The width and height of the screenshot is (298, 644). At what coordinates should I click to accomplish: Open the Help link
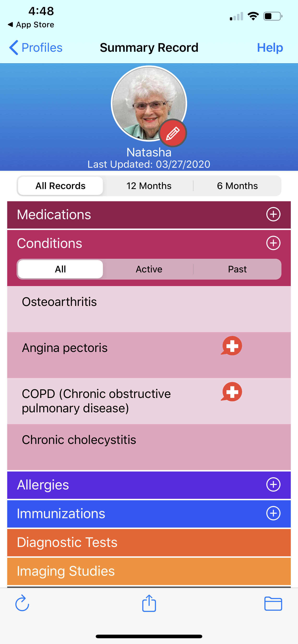(270, 47)
